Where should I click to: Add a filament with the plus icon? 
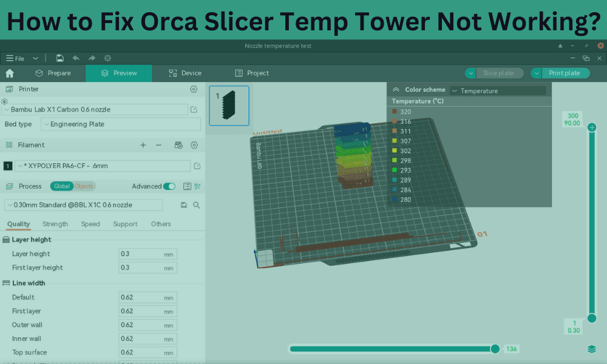(143, 145)
